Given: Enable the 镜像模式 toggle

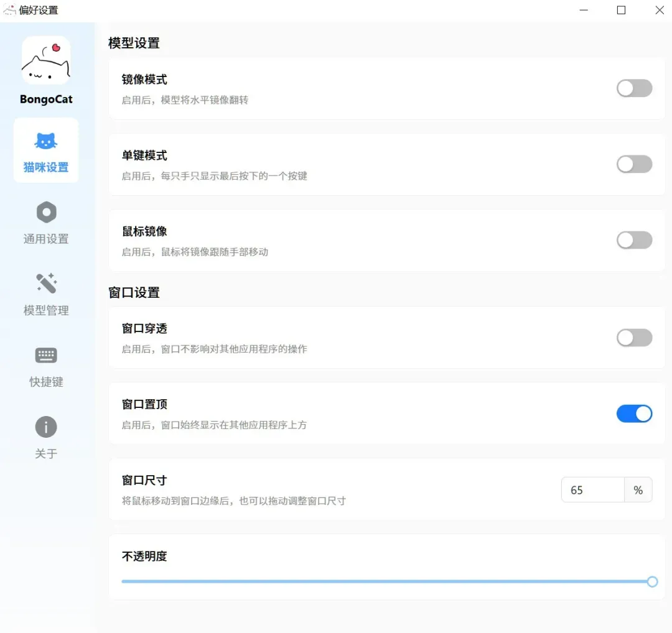Looking at the screenshot, I should [634, 88].
